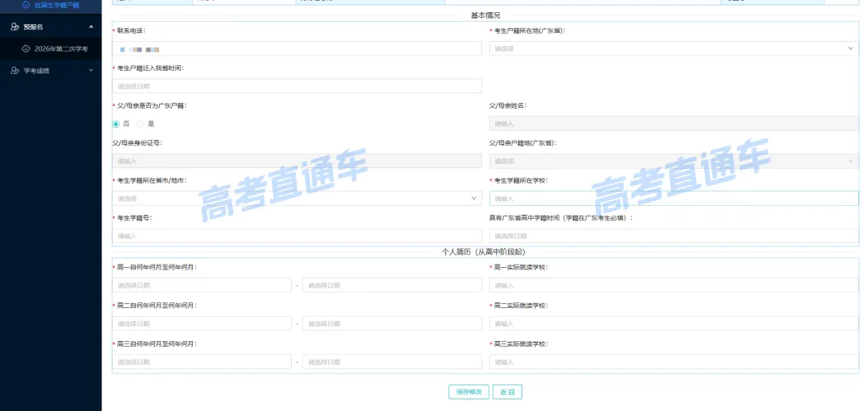The width and height of the screenshot is (868, 411).
Task: Click the 高二实际就读学校 input field
Action: pyautogui.click(x=674, y=323)
